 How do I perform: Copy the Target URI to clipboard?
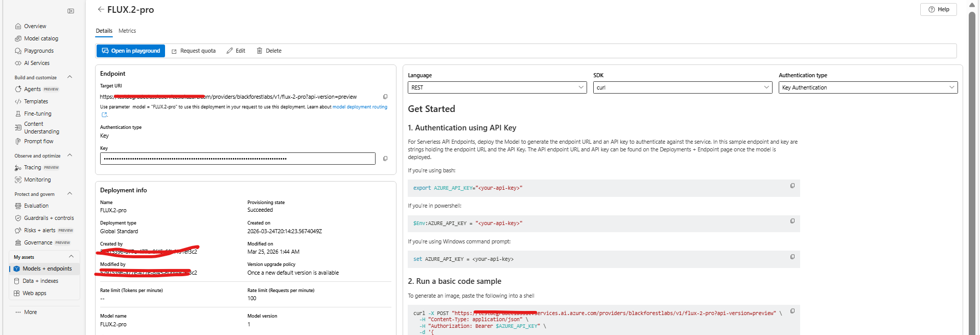[385, 97]
